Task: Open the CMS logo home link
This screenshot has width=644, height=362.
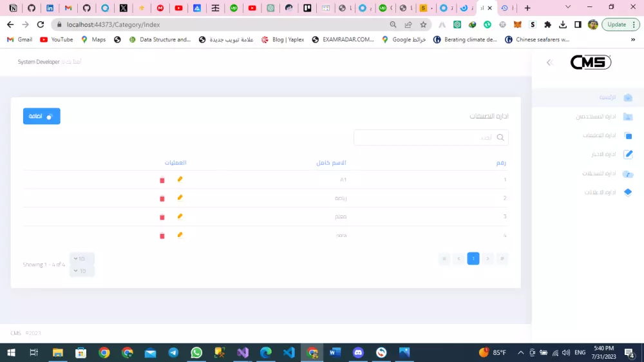Action: click(x=591, y=62)
